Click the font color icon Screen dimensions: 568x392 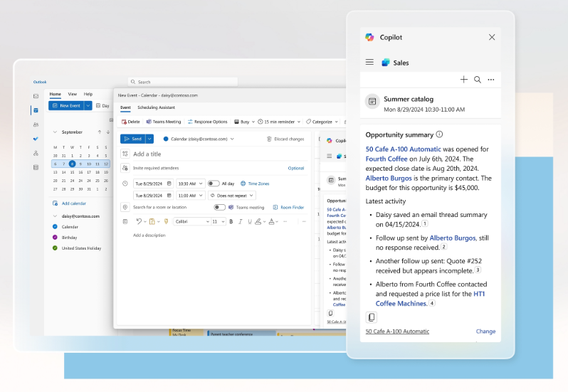tap(271, 221)
